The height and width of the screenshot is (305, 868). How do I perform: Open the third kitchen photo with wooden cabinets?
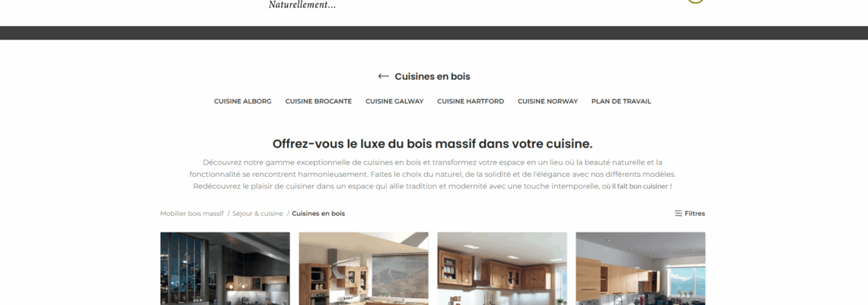point(502,268)
